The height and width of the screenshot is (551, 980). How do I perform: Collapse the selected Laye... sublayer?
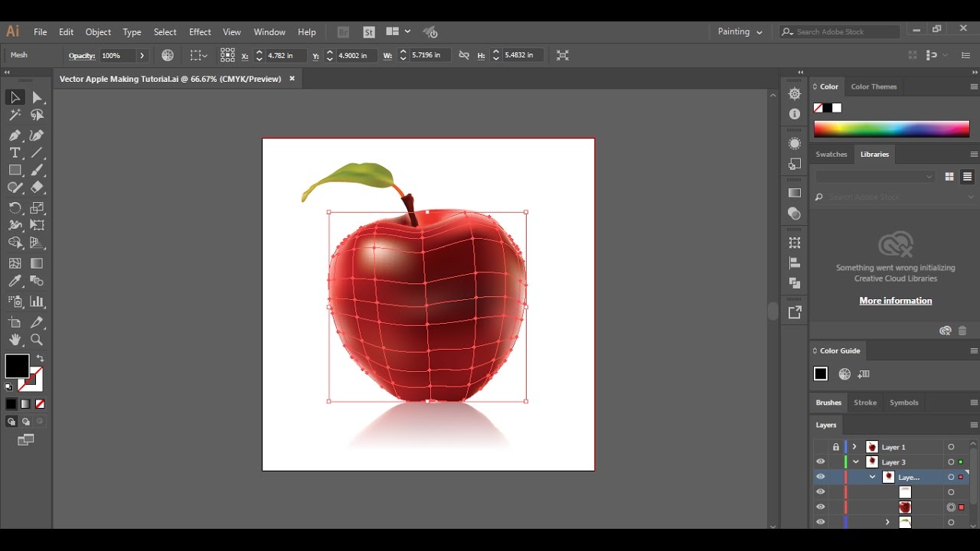pos(872,477)
